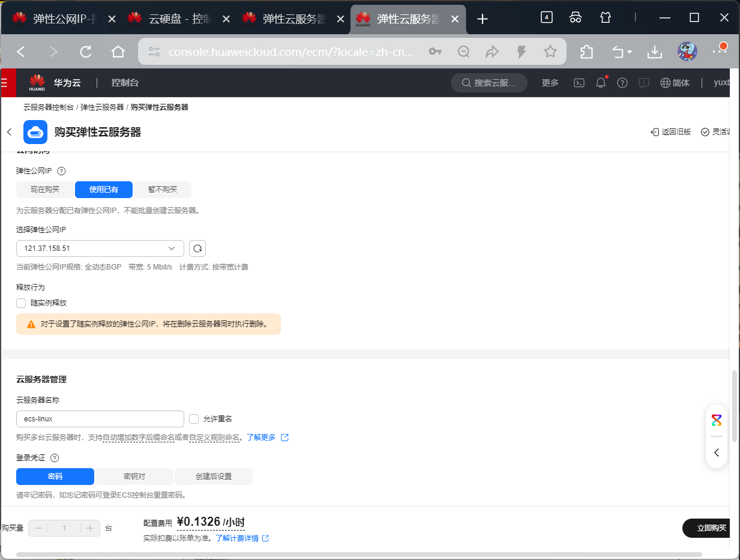Increase purchase quantity with plus
The width and height of the screenshot is (740, 560).
click(x=90, y=528)
